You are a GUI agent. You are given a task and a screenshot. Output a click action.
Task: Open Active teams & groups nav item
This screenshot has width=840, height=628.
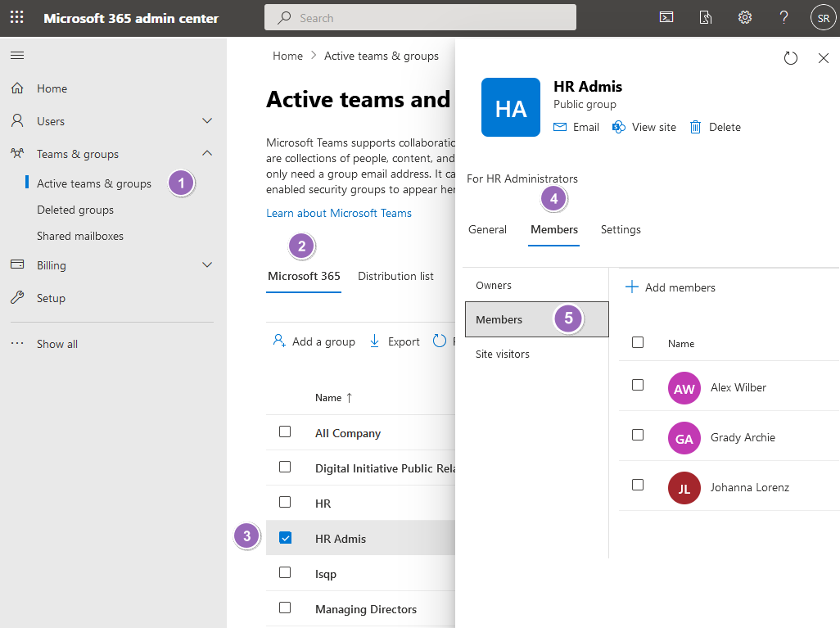(x=94, y=183)
